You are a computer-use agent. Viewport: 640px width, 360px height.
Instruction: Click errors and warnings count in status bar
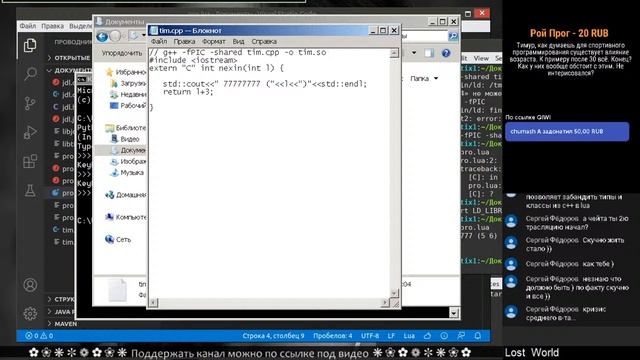[x=39, y=336]
